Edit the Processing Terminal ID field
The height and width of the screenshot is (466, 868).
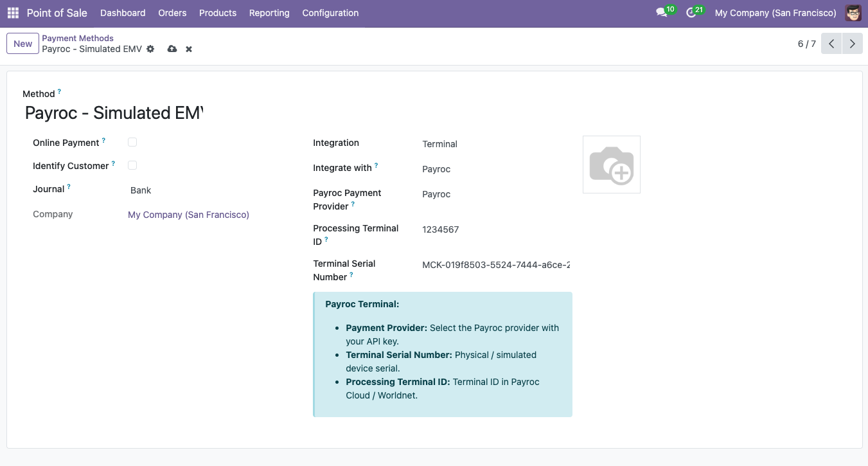[496, 229]
